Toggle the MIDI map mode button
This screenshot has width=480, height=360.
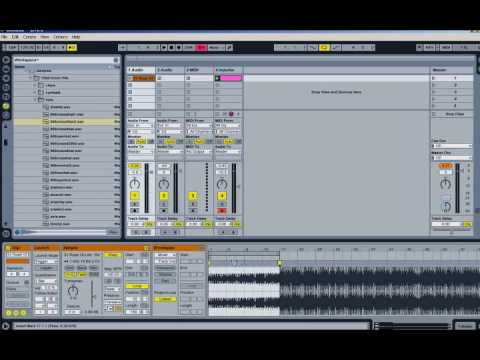(x=446, y=48)
